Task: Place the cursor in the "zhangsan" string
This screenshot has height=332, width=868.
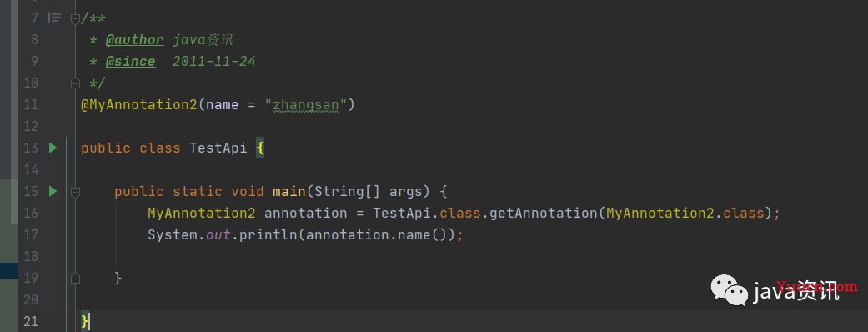Action: coord(305,105)
